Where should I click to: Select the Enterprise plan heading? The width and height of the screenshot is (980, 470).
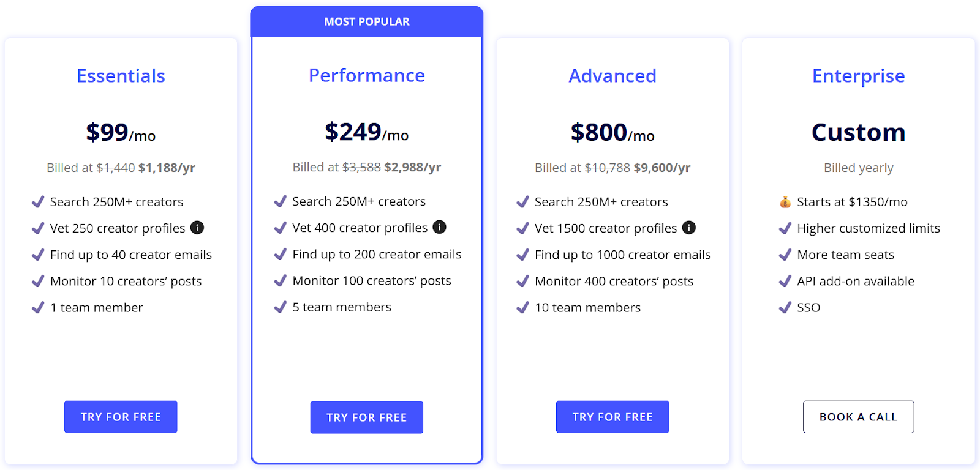[858, 76]
